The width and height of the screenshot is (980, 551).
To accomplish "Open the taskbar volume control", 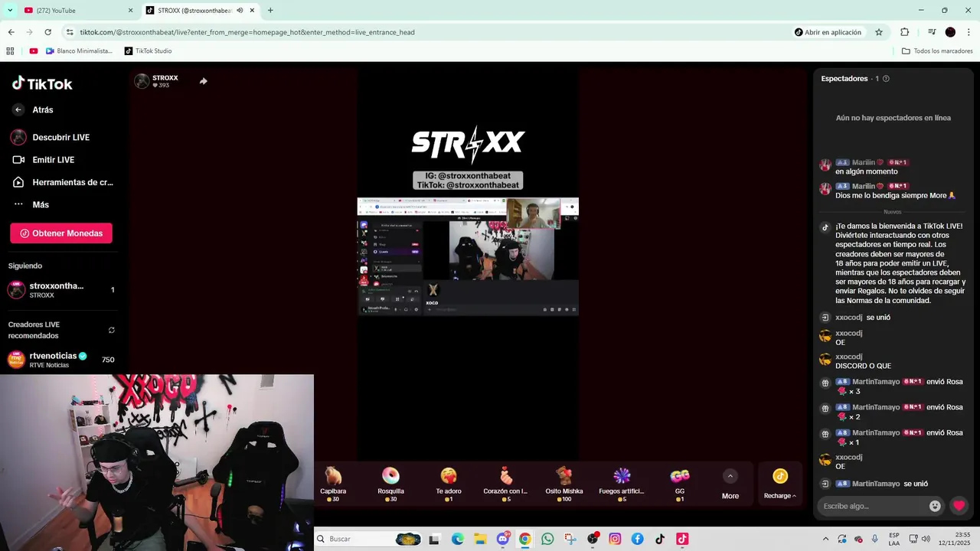I will tap(926, 539).
